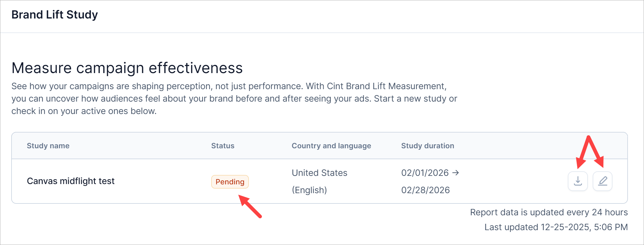
Task: Click the Measure campaign effectiveness heading
Action: coord(127,68)
